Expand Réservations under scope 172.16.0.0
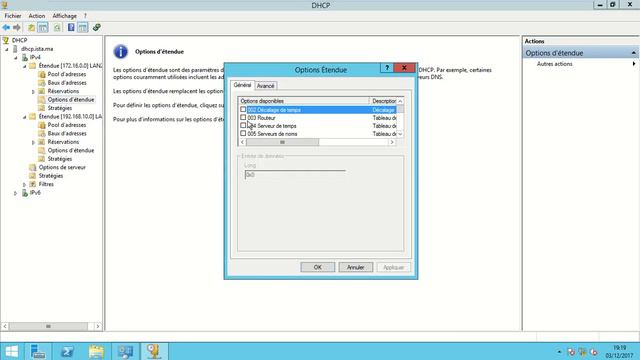Viewport: 640px width, 360px height. [x=33, y=91]
